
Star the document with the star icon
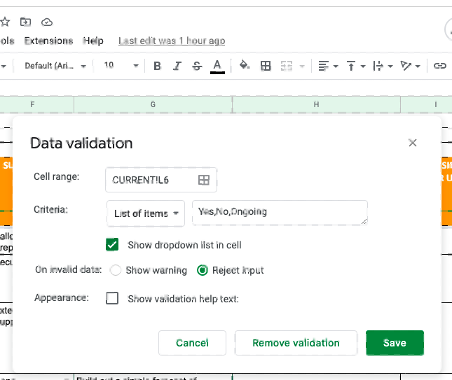pos(5,22)
